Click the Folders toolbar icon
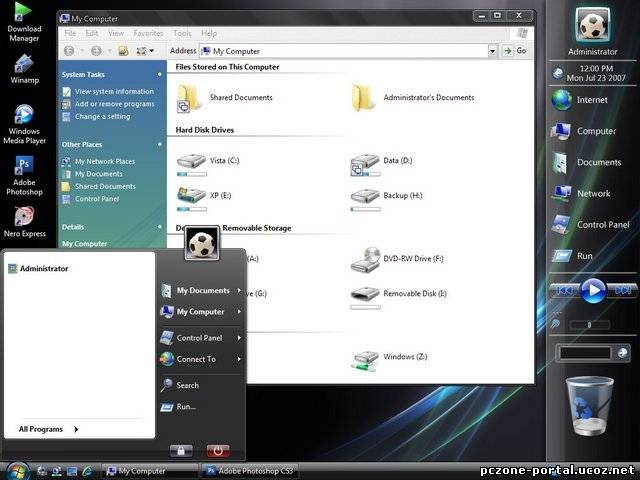Screen dimensions: 640x480 click(x=123, y=51)
